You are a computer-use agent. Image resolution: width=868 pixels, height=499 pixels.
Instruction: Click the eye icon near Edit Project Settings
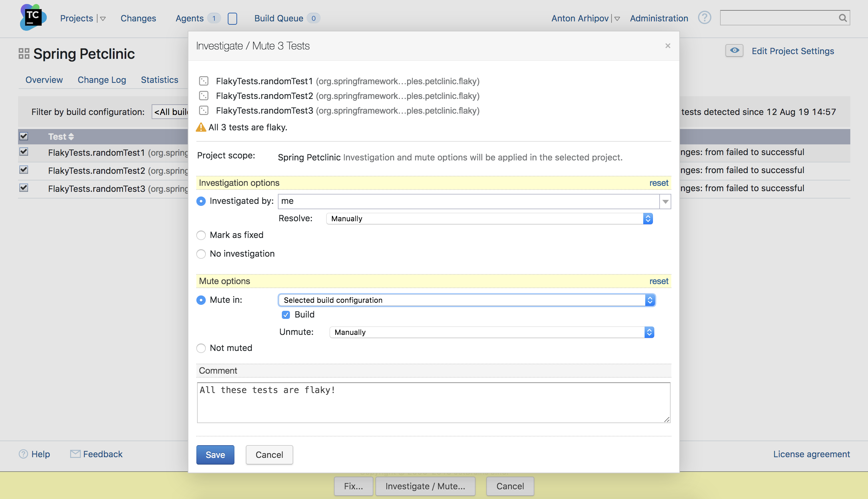click(x=734, y=51)
